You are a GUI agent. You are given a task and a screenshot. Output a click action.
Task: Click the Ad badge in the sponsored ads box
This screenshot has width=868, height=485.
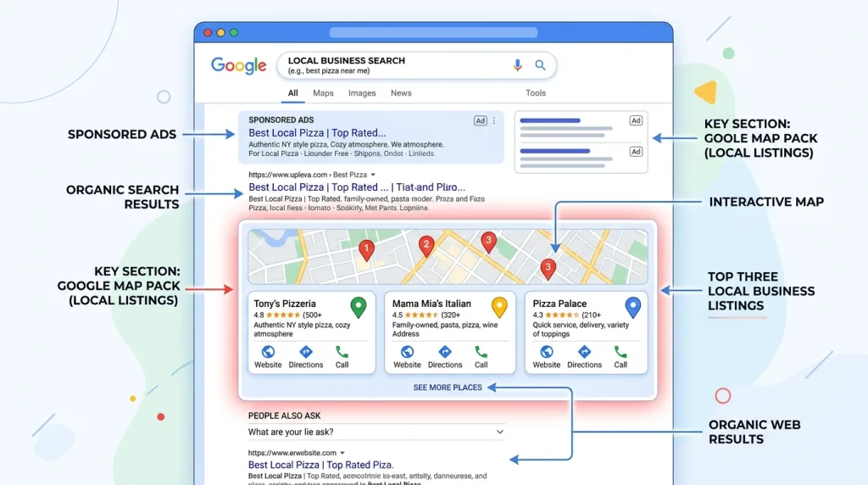pos(480,120)
